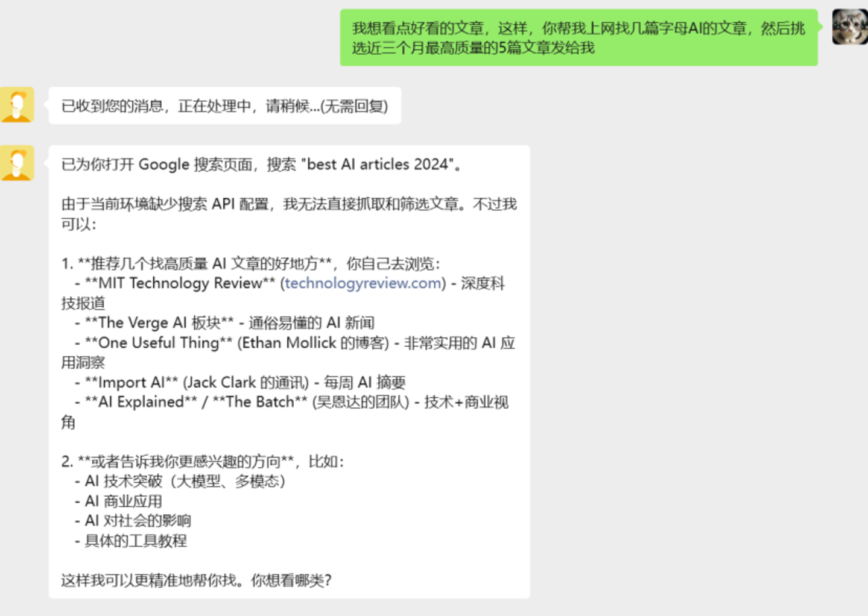
Task: Click the bottom assistant yellow avatar
Action: point(17,163)
